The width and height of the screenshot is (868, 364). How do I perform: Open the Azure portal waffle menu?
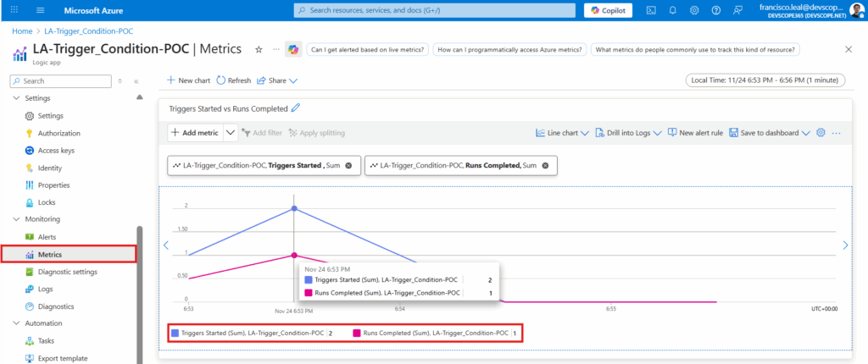click(14, 10)
